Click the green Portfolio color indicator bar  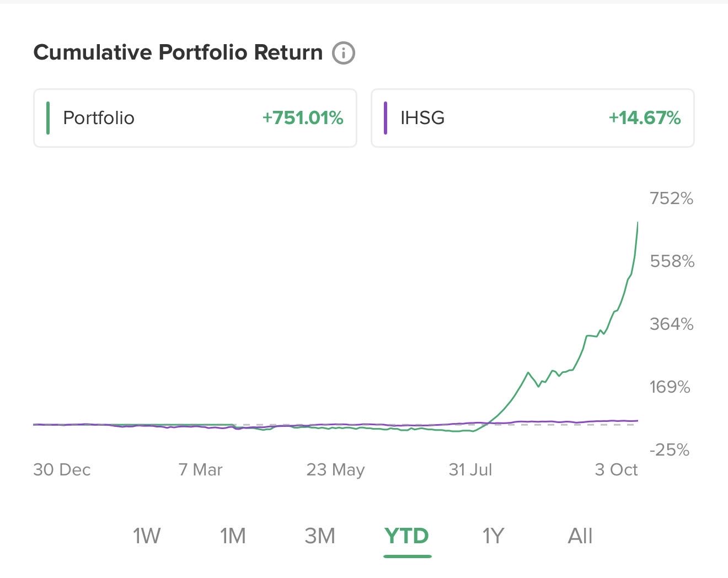tap(48, 118)
